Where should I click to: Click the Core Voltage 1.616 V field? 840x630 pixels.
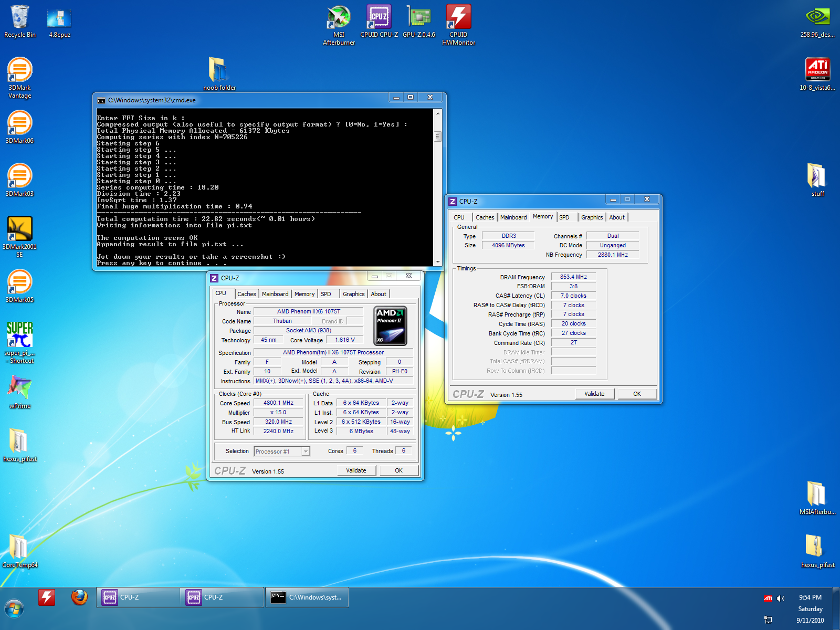344,340
